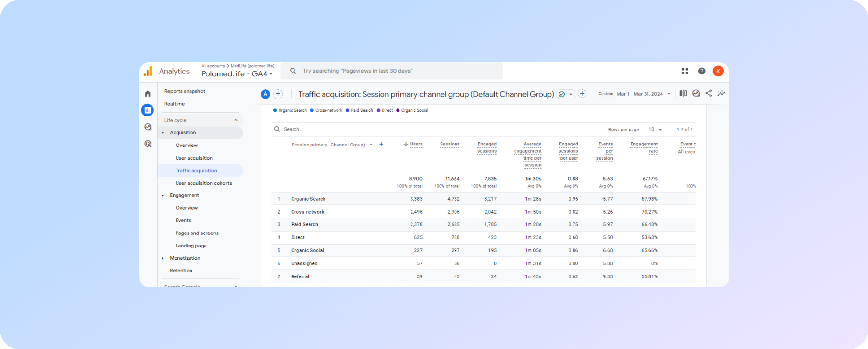Expand the Monetization tree group
This screenshot has height=349, width=868.
[x=163, y=258]
